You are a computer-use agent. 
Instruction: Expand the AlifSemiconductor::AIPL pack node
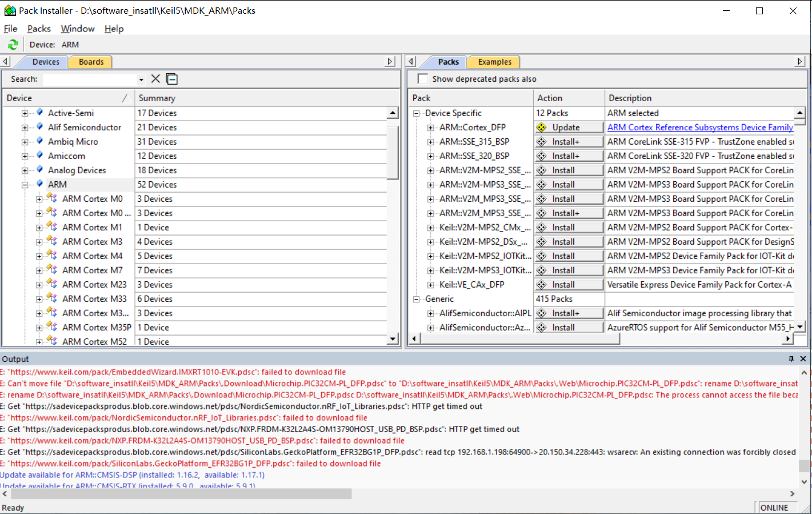click(x=430, y=313)
